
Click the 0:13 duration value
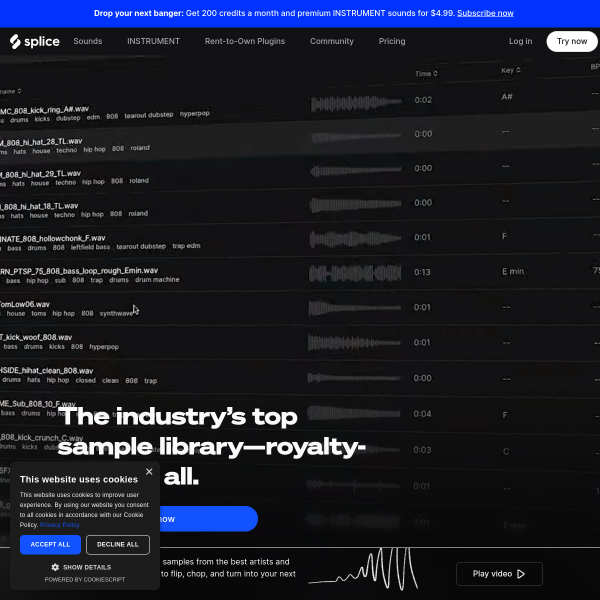click(422, 272)
